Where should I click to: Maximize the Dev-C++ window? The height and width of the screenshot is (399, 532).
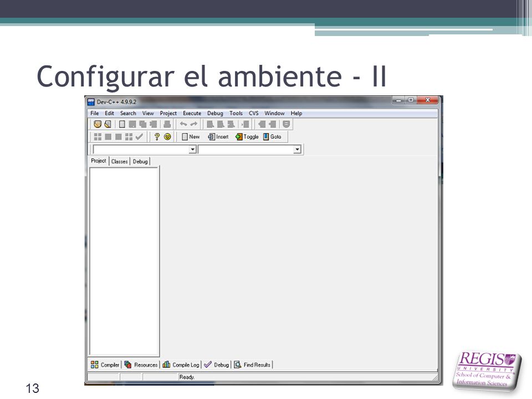pos(411,100)
